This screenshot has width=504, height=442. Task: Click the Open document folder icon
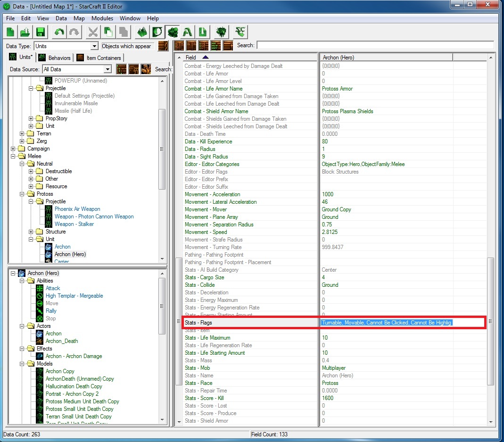pos(25,32)
